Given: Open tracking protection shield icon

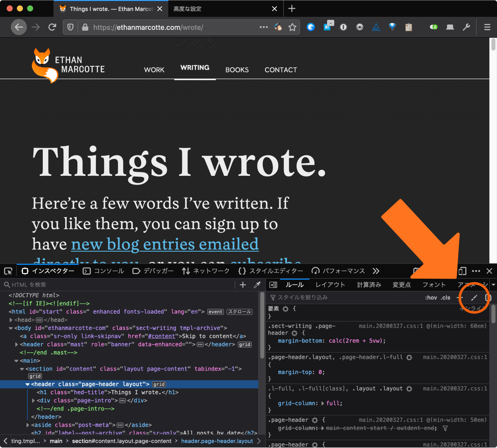Looking at the screenshot, I should click(71, 27).
